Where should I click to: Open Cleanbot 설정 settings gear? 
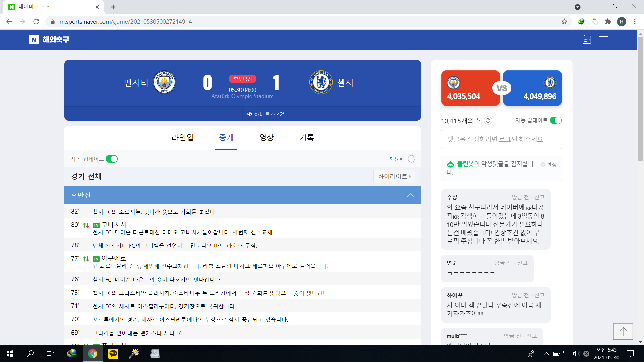pyautogui.click(x=548, y=164)
